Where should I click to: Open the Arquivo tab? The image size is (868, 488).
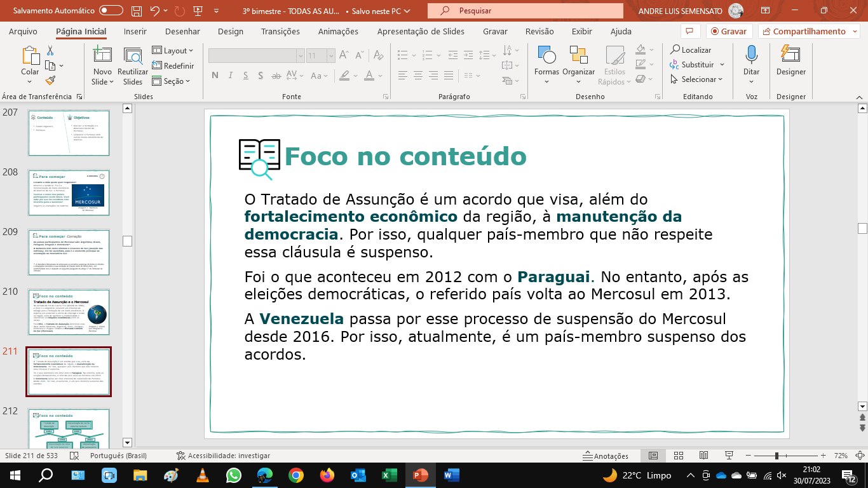click(x=23, y=31)
